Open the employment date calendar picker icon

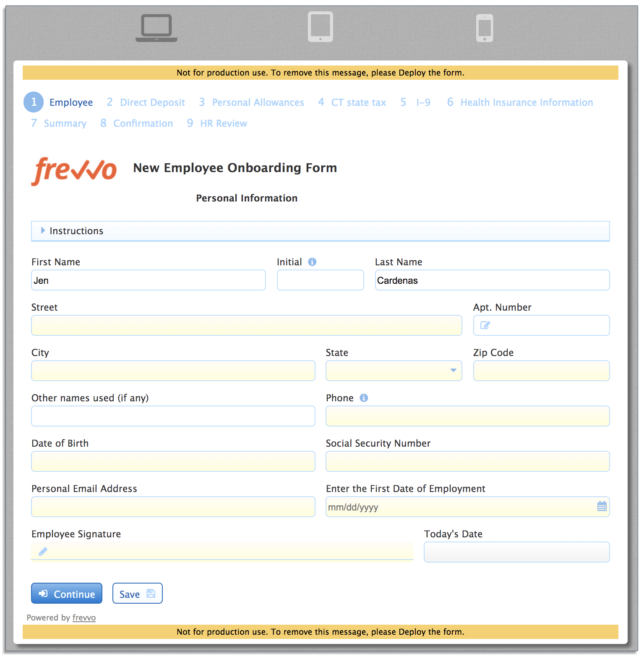pos(602,506)
